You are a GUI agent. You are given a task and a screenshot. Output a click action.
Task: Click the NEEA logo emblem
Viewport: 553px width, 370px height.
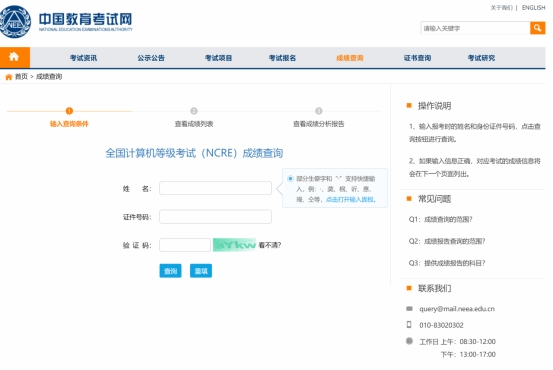15,22
